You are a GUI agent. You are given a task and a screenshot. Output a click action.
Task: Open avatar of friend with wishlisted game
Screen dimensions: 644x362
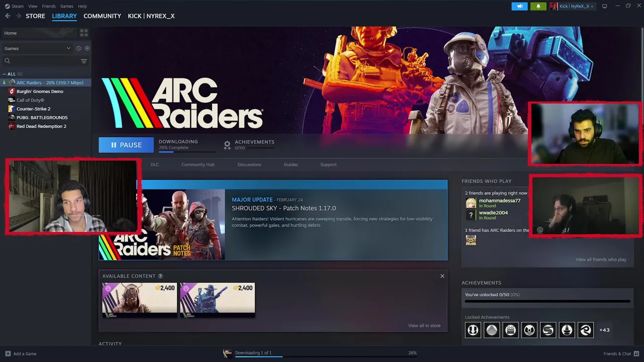point(471,240)
